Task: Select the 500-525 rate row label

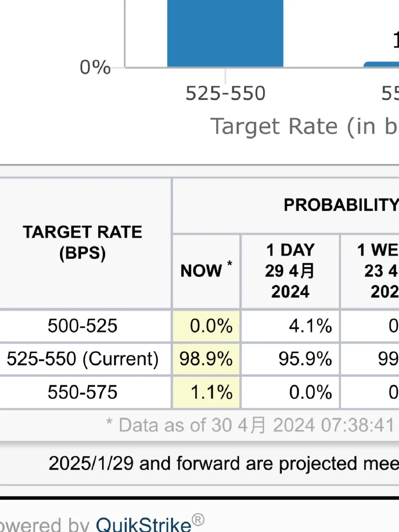Action: (82, 326)
